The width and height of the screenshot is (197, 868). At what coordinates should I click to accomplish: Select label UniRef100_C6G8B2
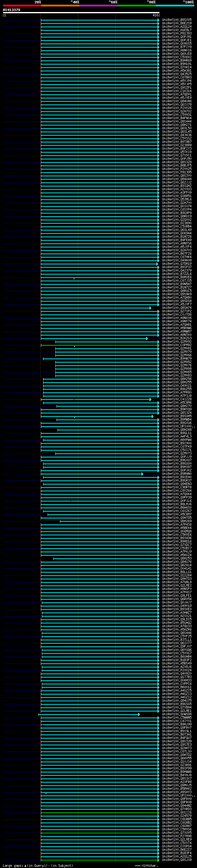click(x=176, y=822)
